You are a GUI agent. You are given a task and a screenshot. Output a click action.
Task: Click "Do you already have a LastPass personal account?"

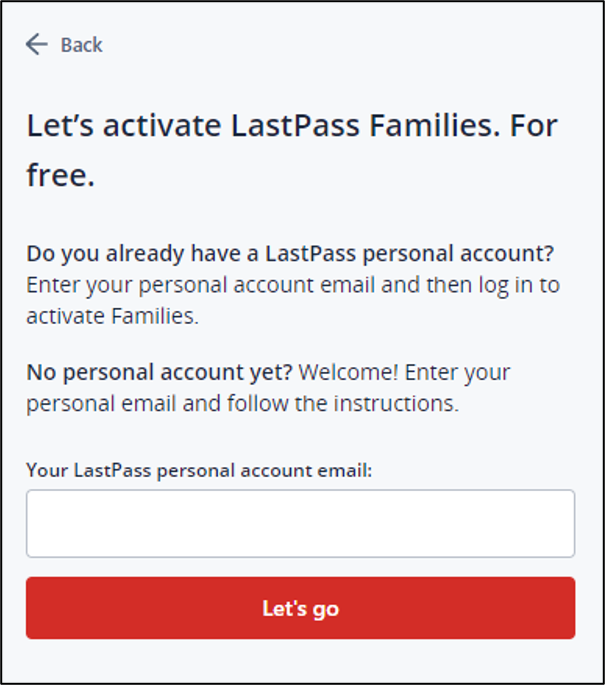[290, 254]
